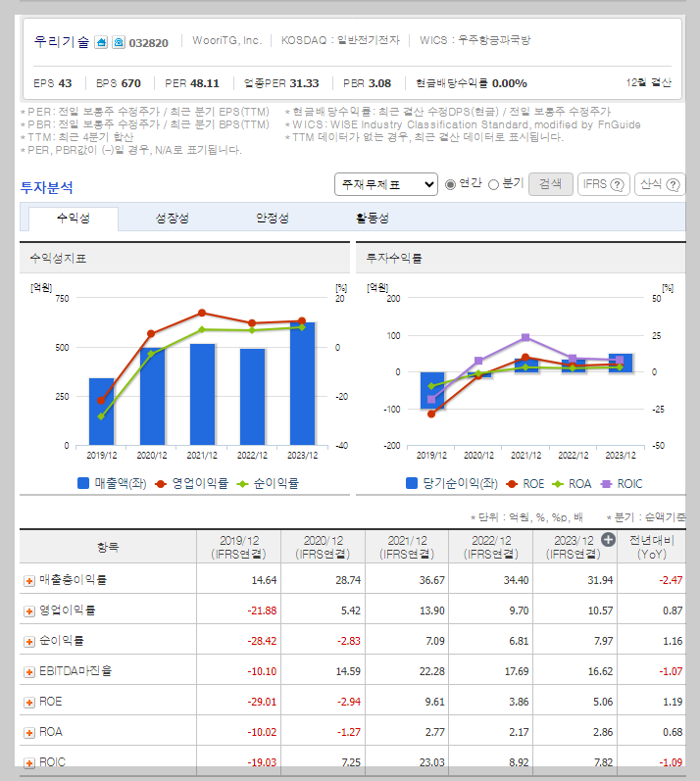
Task: Click the ROE 2019/12 value -29.01
Action: coord(262,702)
